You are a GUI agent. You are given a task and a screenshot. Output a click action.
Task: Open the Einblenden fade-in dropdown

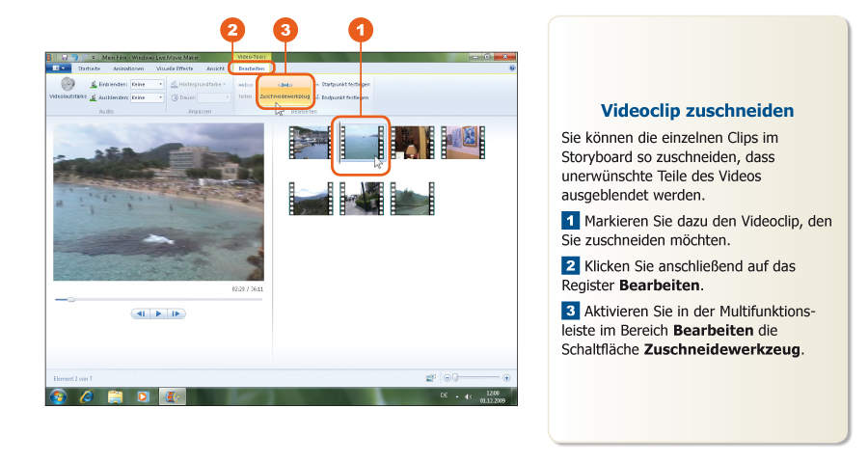[148, 84]
